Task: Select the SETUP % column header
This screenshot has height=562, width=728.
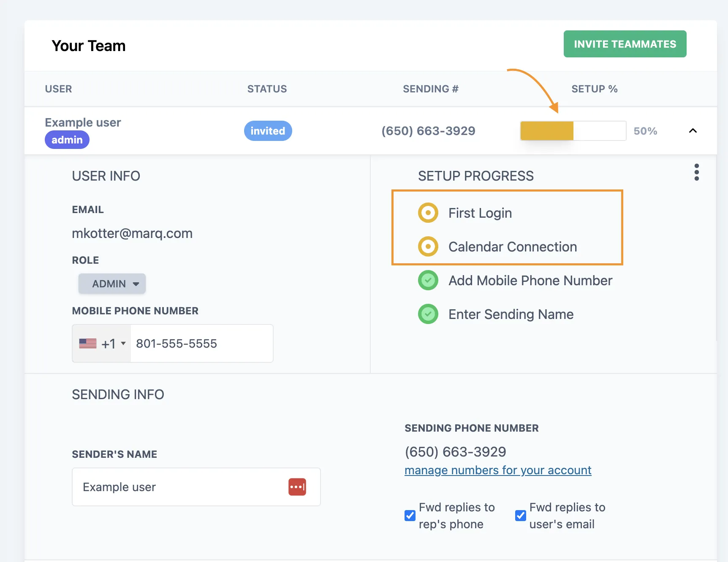Action: (595, 89)
